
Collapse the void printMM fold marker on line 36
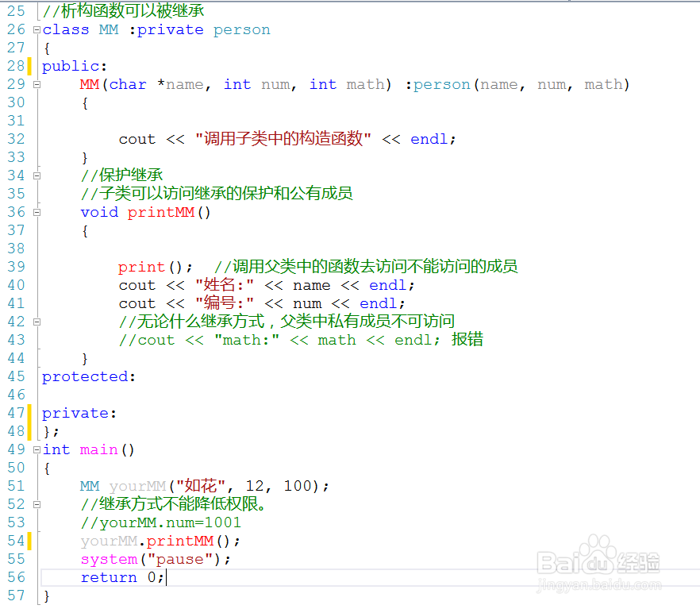click(37, 212)
